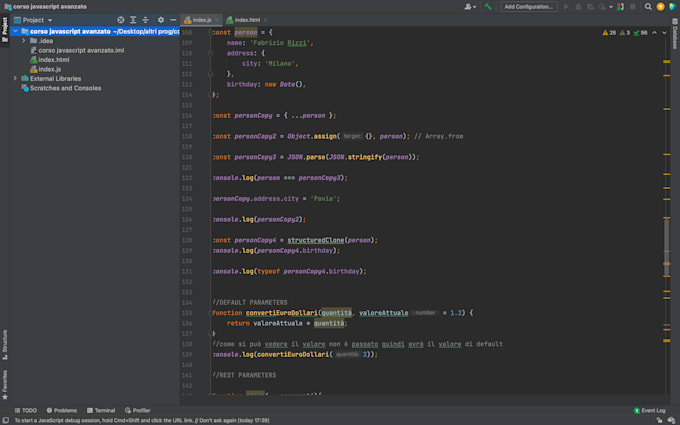Click line number 122 in gutter

(187, 178)
